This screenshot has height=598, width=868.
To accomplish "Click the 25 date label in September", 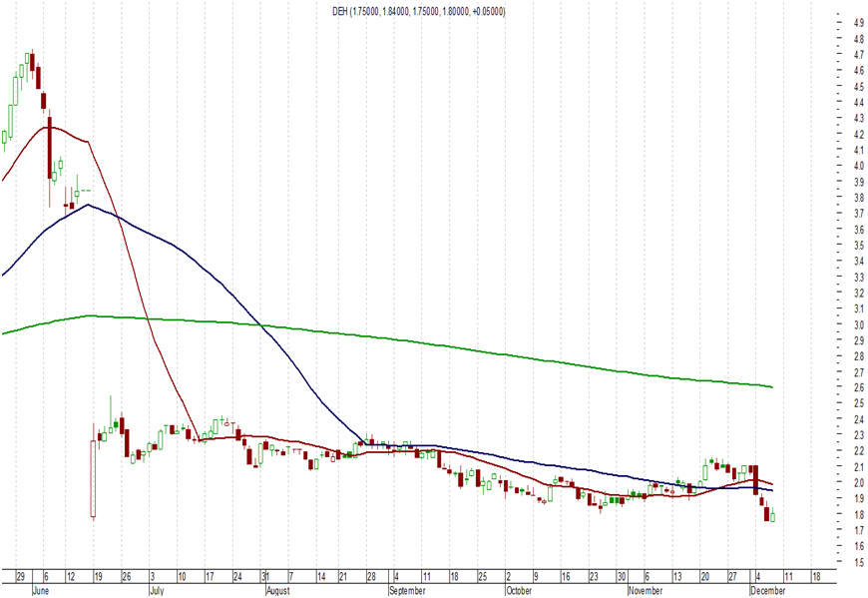I will coord(482,577).
